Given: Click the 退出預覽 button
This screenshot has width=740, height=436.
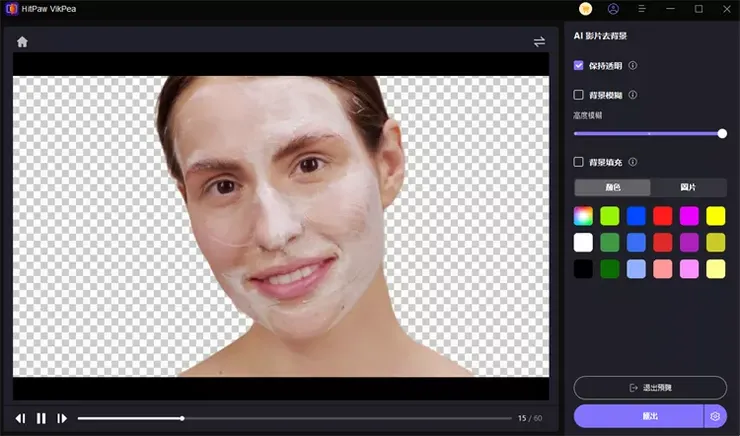Looking at the screenshot, I should (650, 388).
